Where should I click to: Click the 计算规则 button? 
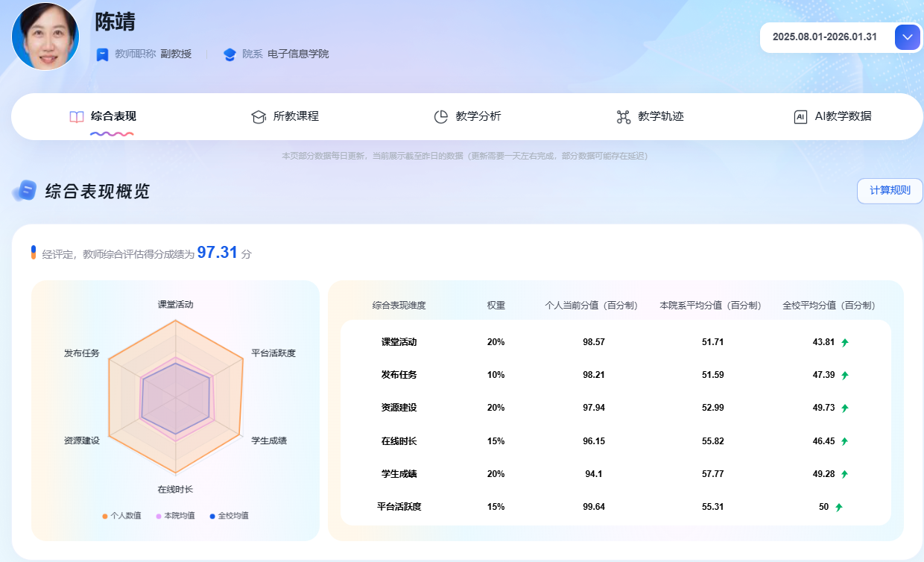click(890, 191)
